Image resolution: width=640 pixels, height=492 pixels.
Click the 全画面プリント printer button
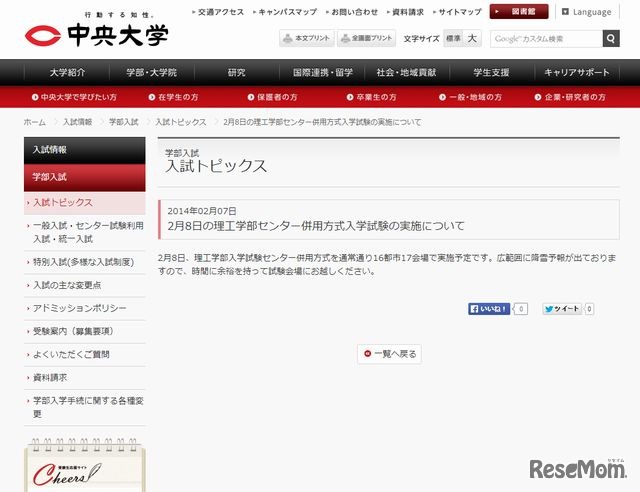click(x=367, y=38)
